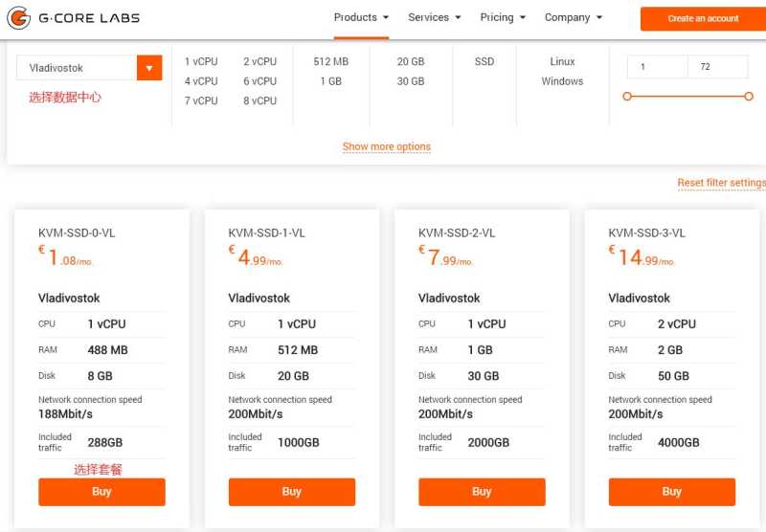Toggle the SSD disk type filter

click(x=484, y=61)
